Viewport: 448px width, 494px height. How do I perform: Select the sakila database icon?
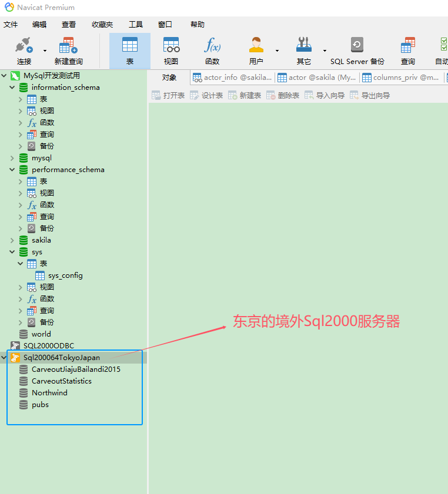coord(24,240)
